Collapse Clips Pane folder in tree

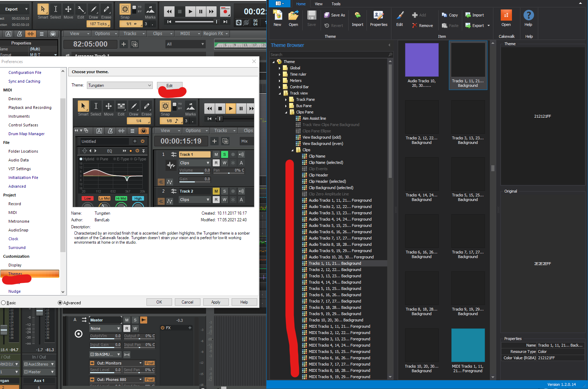coord(286,112)
